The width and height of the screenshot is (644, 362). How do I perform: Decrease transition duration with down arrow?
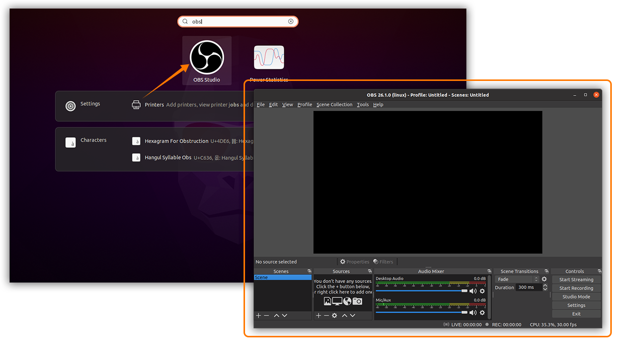coord(545,290)
